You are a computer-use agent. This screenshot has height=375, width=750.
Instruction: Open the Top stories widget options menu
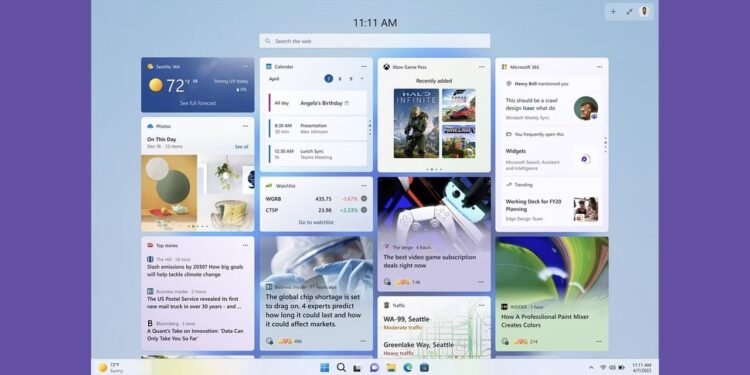(x=245, y=245)
